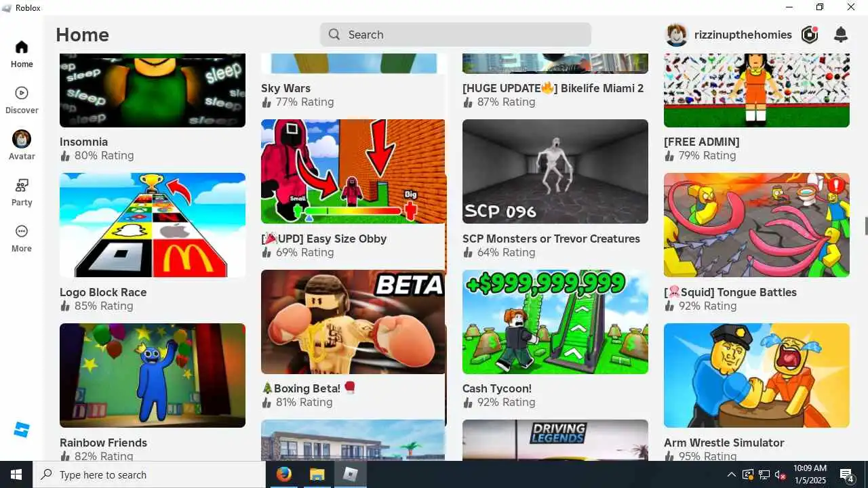Click the Search input field in Roblox

tap(456, 35)
